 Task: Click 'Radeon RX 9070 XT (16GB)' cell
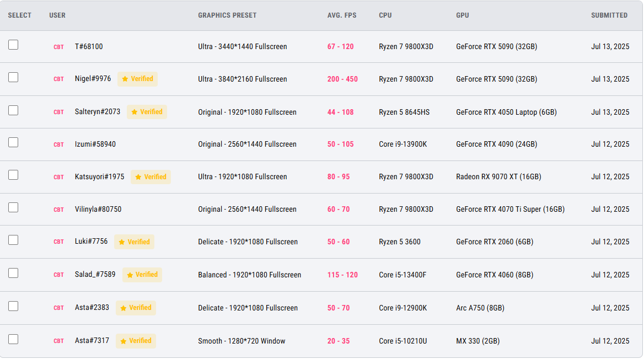tap(498, 176)
